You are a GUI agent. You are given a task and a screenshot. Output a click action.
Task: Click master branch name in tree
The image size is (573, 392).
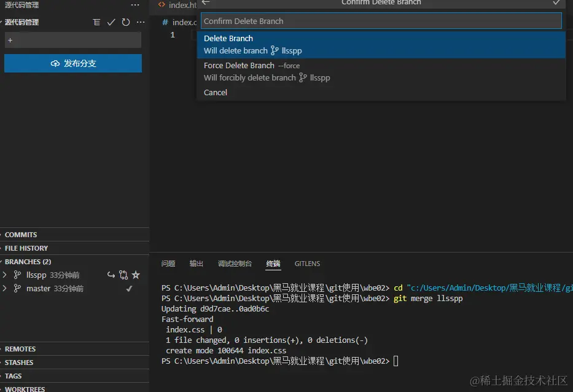click(x=38, y=289)
